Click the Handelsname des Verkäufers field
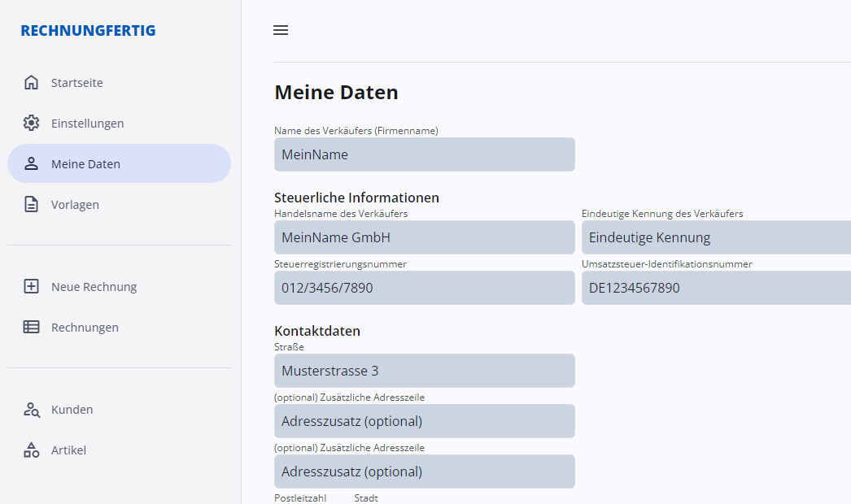This screenshot has height=504, width=851. click(x=424, y=237)
